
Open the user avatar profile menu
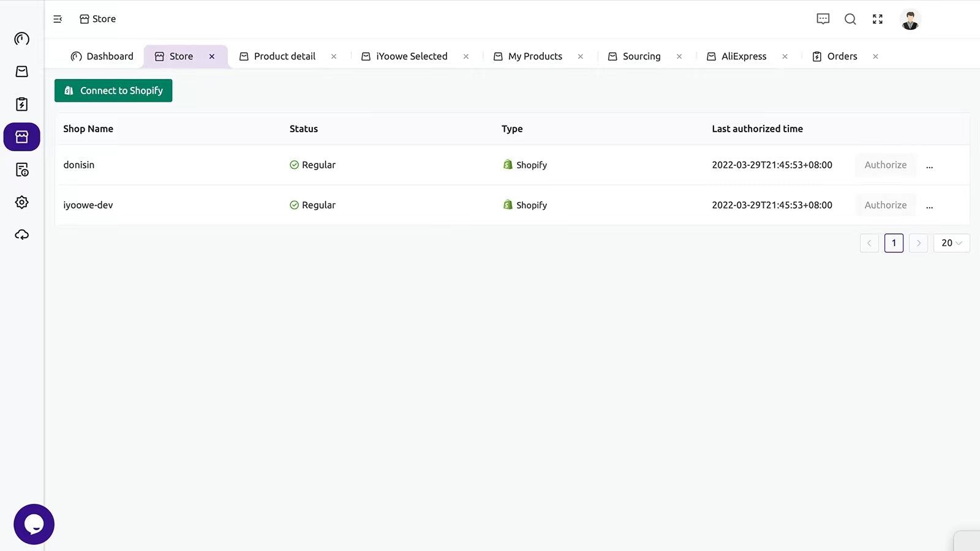[910, 20]
